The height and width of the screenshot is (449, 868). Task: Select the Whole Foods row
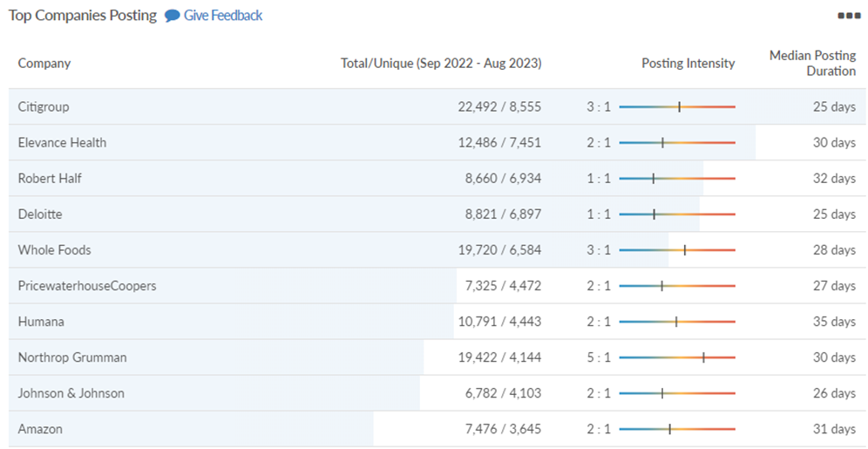click(437, 250)
